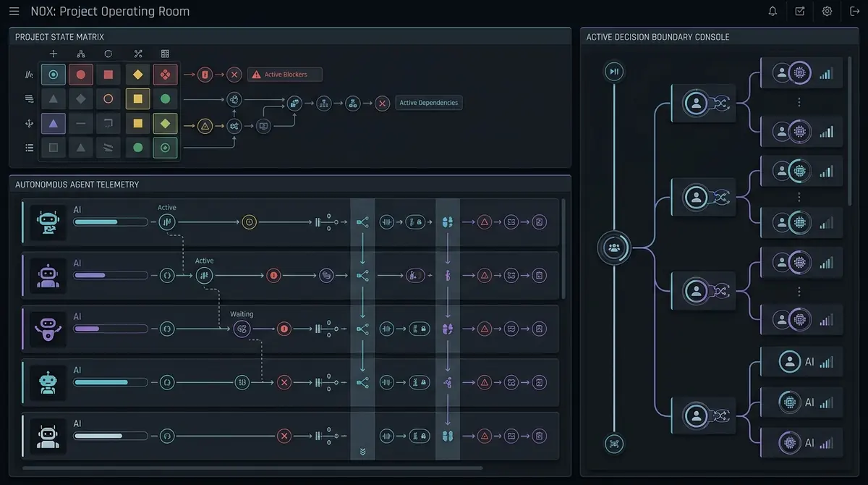Expand the double-chevron at telemetry column bottom
Image resolution: width=868 pixels, height=485 pixels.
362,452
